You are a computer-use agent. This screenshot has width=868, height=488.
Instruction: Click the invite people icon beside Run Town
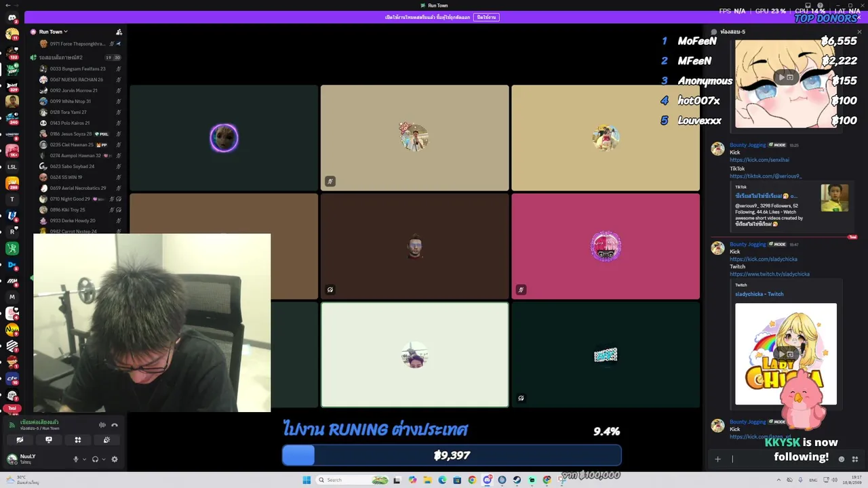coord(119,32)
